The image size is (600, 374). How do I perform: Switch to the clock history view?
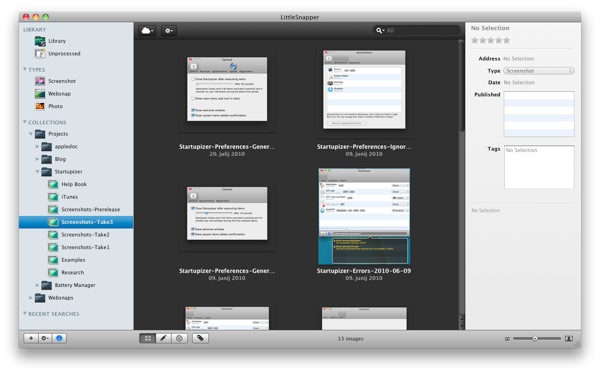(x=179, y=338)
